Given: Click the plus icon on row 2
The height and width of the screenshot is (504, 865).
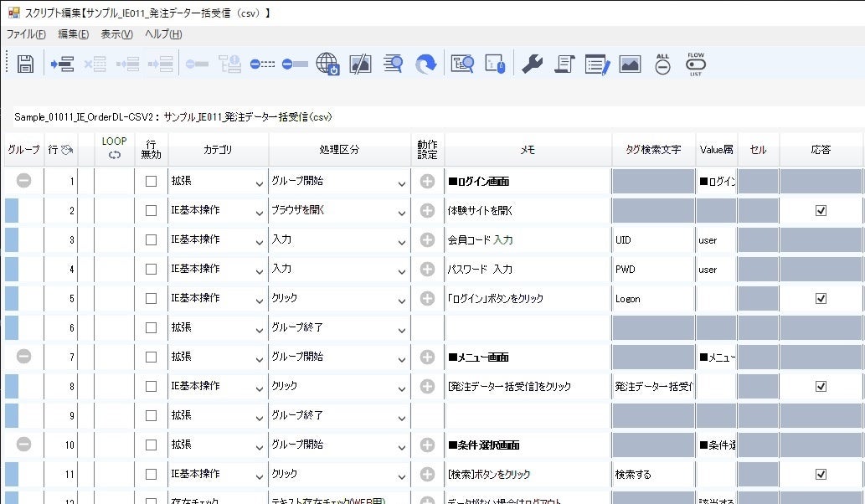Looking at the screenshot, I should (x=427, y=211).
